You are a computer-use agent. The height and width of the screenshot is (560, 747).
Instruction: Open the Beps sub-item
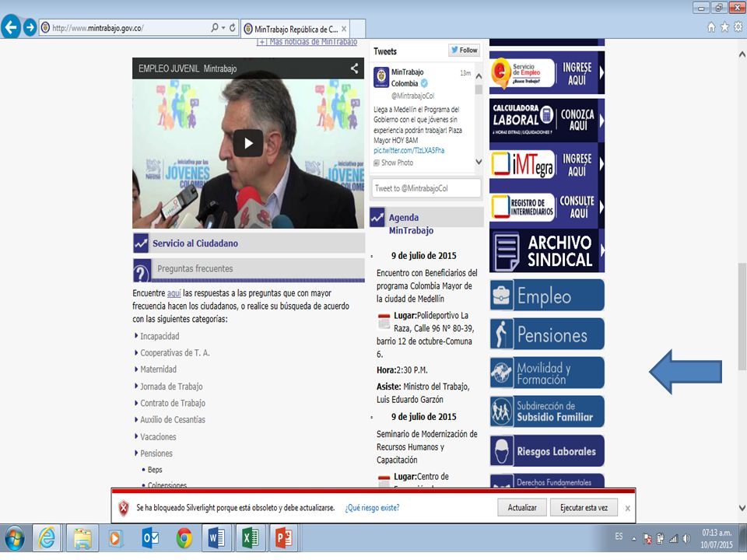155,470
